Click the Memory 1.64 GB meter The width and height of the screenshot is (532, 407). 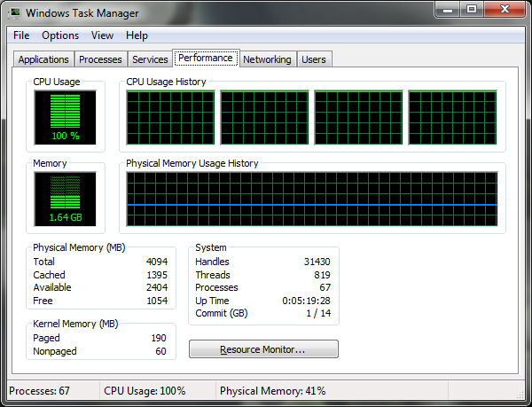[65, 199]
